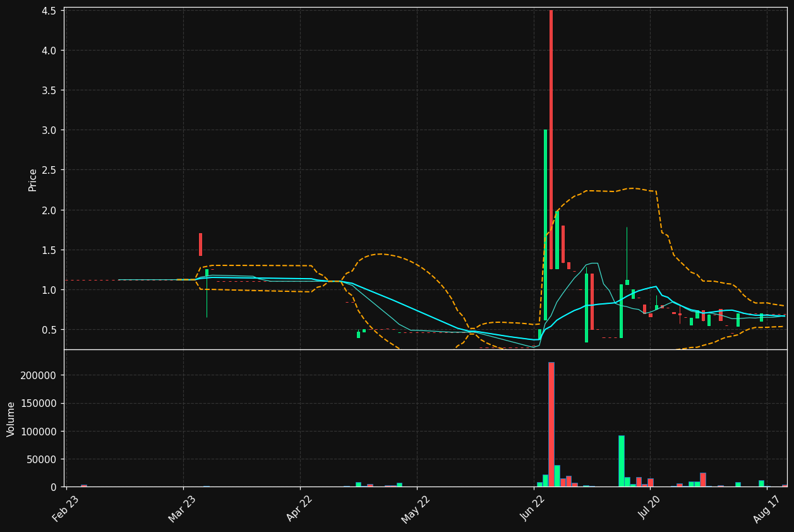The width and height of the screenshot is (794, 532).
Task: Click the 'Jun 22' date label
Action: (x=532, y=509)
